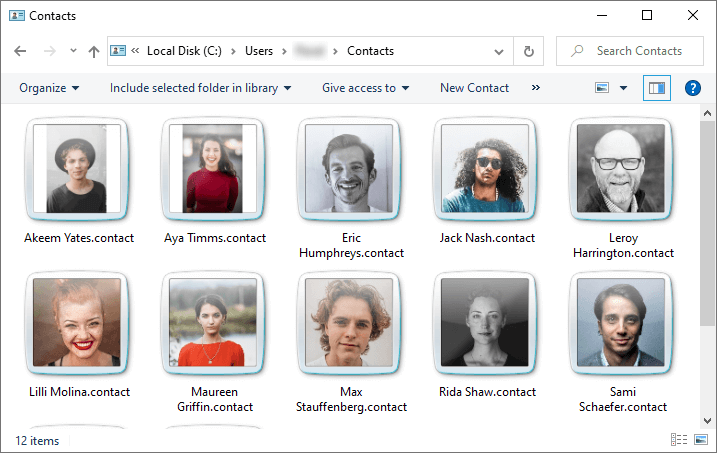717x453 pixels.
Task: Select Contacts breadcrumb in address bar
Action: (370, 51)
